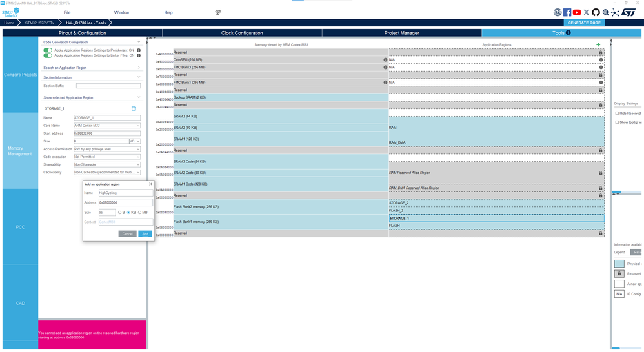Open the Shareability dropdown

point(106,164)
